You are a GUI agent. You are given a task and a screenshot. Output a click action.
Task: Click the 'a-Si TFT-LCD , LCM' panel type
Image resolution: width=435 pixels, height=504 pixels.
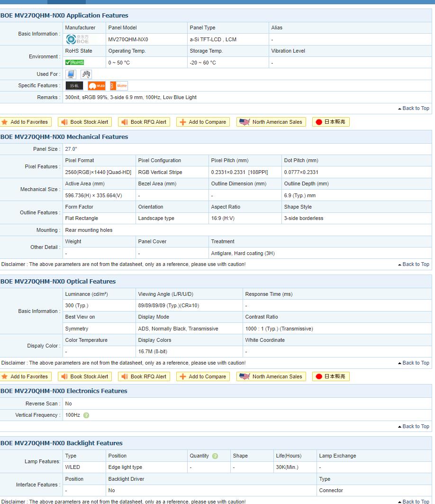[213, 39]
